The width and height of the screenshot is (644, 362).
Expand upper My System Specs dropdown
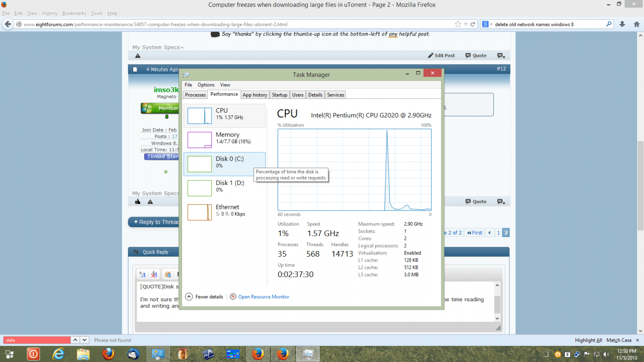(158, 47)
